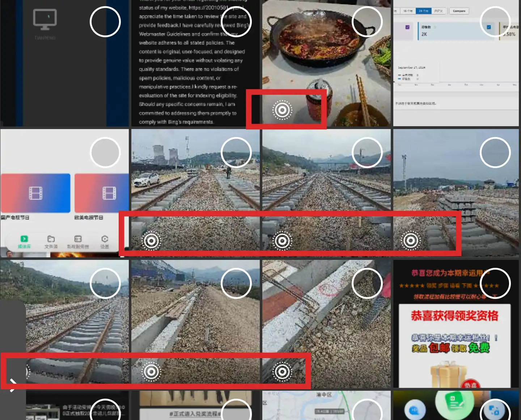Select the Bing webmaster text screenshot circle
This screenshot has width=521, height=420.
coord(236,22)
